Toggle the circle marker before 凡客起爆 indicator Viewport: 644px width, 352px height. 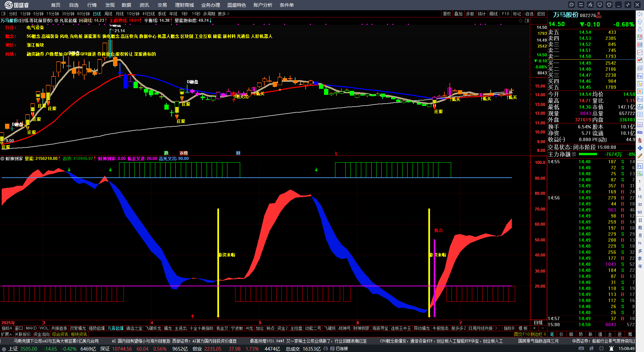coord(56,20)
